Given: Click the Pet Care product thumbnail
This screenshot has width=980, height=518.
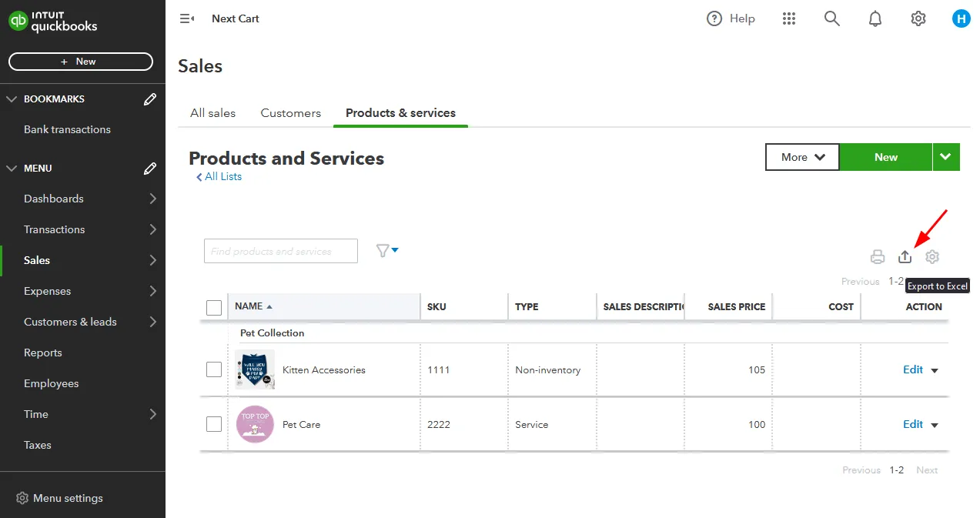Looking at the screenshot, I should coord(255,424).
